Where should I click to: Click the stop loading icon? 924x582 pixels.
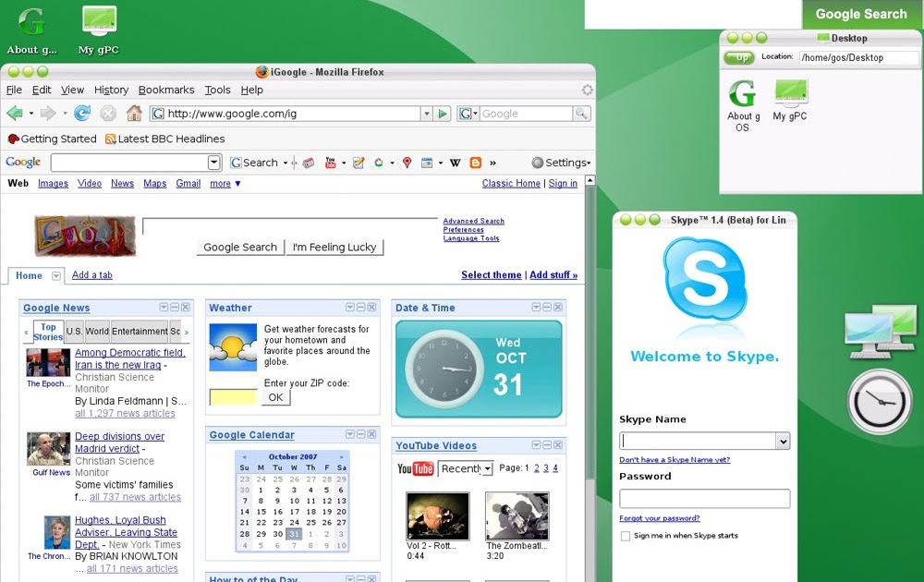coord(108,113)
